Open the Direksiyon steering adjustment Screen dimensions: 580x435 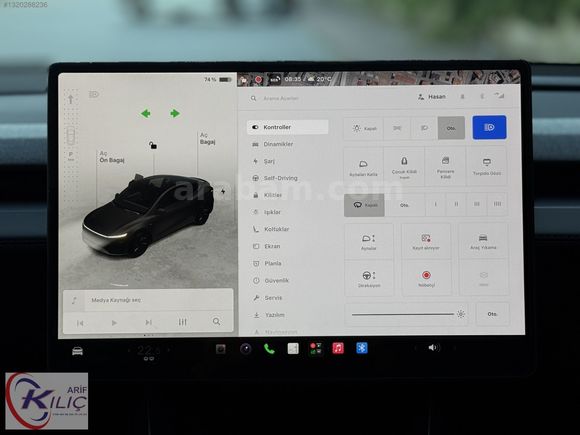click(369, 278)
